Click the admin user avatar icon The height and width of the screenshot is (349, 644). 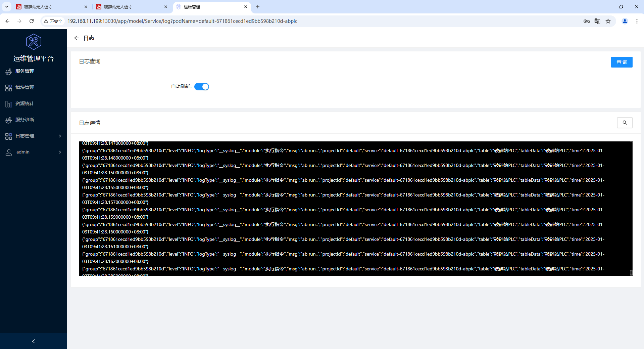[9, 152]
